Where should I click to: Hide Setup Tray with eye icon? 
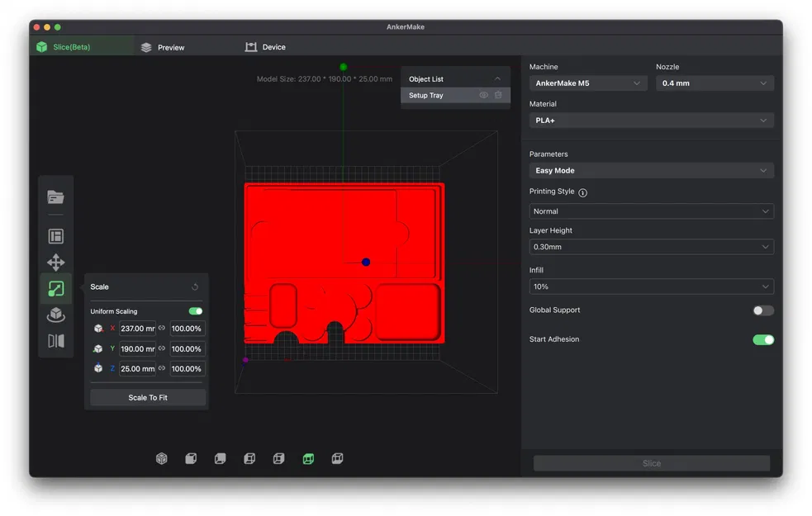coord(483,95)
